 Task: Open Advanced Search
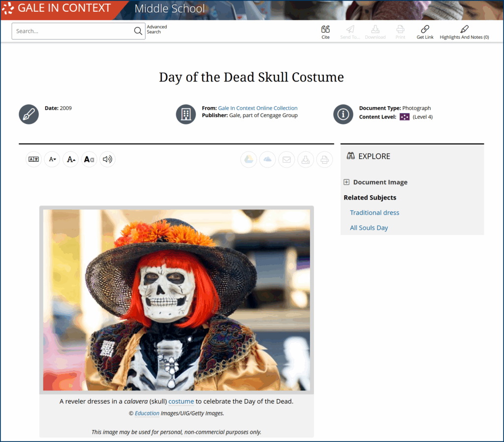pos(157,29)
